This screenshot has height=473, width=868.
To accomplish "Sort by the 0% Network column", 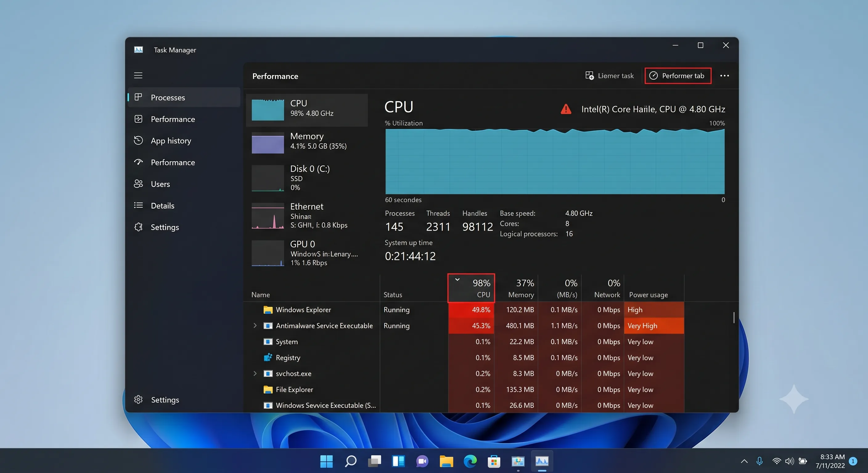I will 603,288.
